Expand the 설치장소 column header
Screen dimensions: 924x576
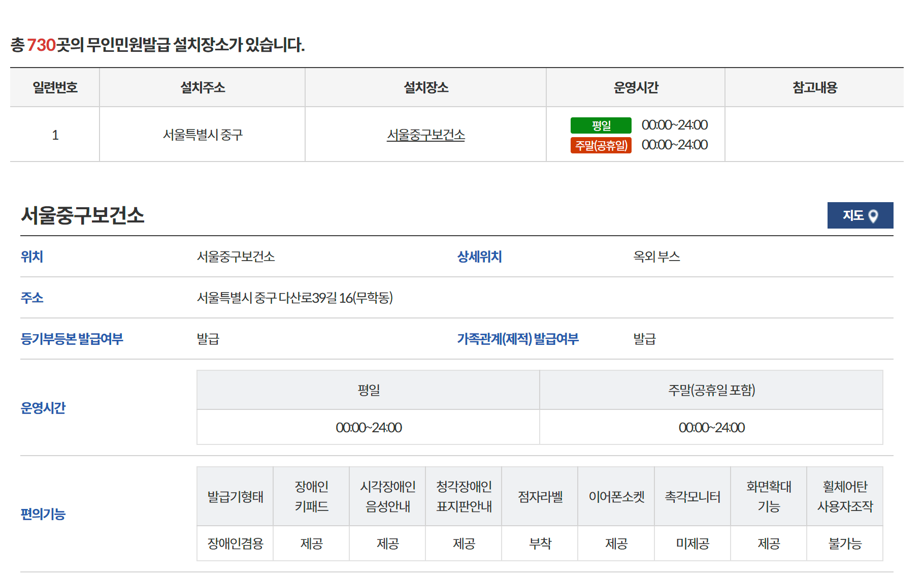point(424,87)
